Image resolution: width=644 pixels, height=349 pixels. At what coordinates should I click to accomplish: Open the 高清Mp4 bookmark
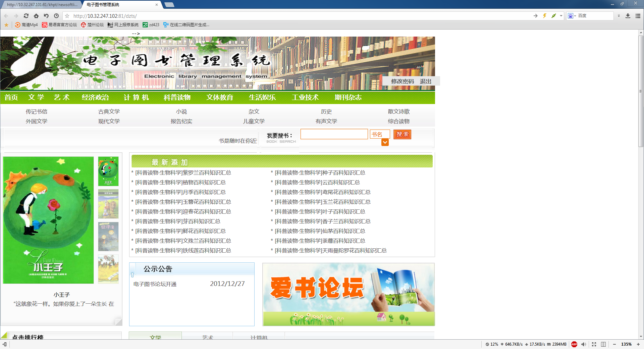[x=26, y=25]
